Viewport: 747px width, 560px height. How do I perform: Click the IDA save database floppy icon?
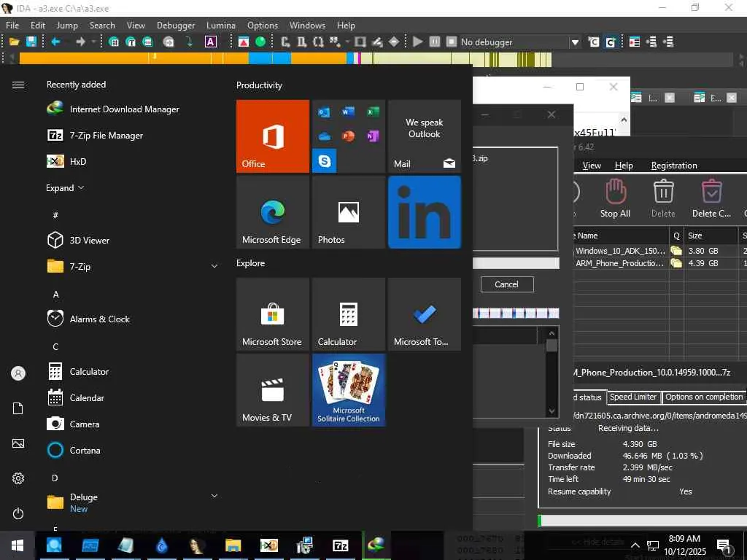tap(31, 42)
